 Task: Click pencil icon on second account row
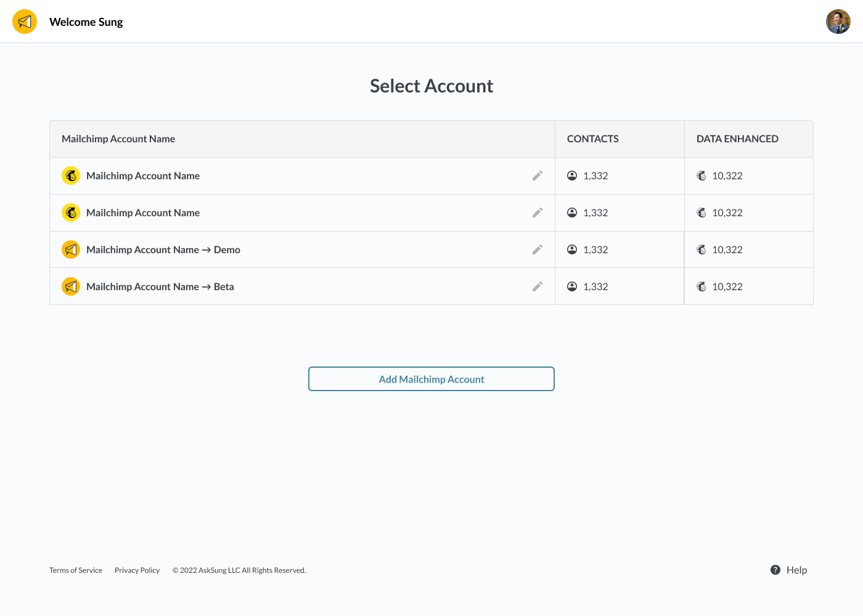pyautogui.click(x=538, y=213)
